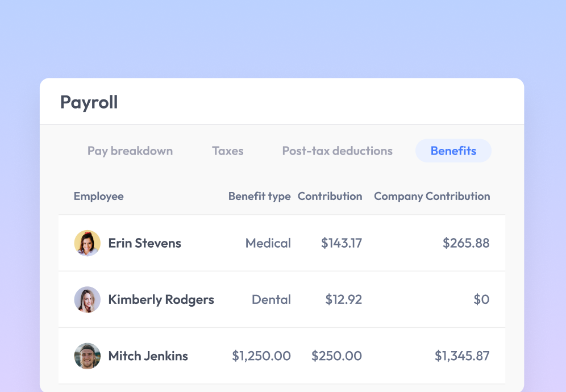
Task: Select Erin Stevens' contribution amount $143.17
Action: 341,243
